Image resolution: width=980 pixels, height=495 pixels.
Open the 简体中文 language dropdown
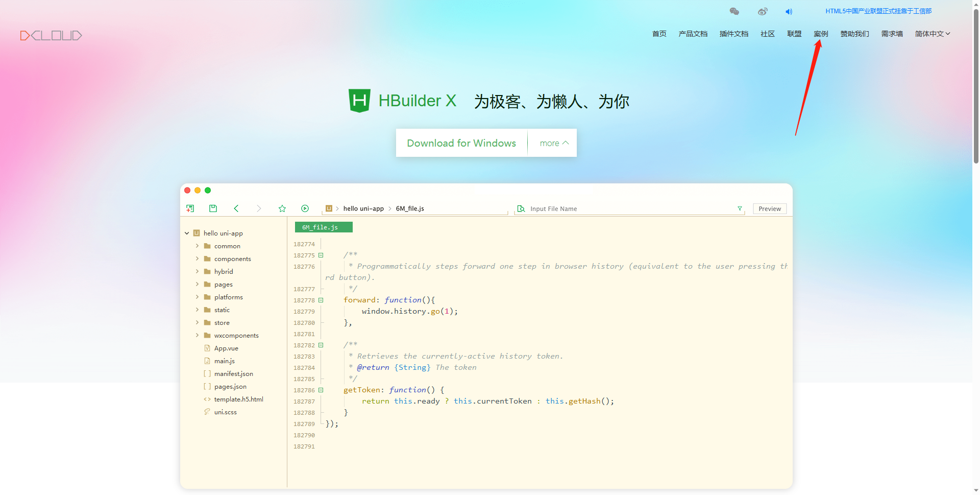[x=932, y=34]
